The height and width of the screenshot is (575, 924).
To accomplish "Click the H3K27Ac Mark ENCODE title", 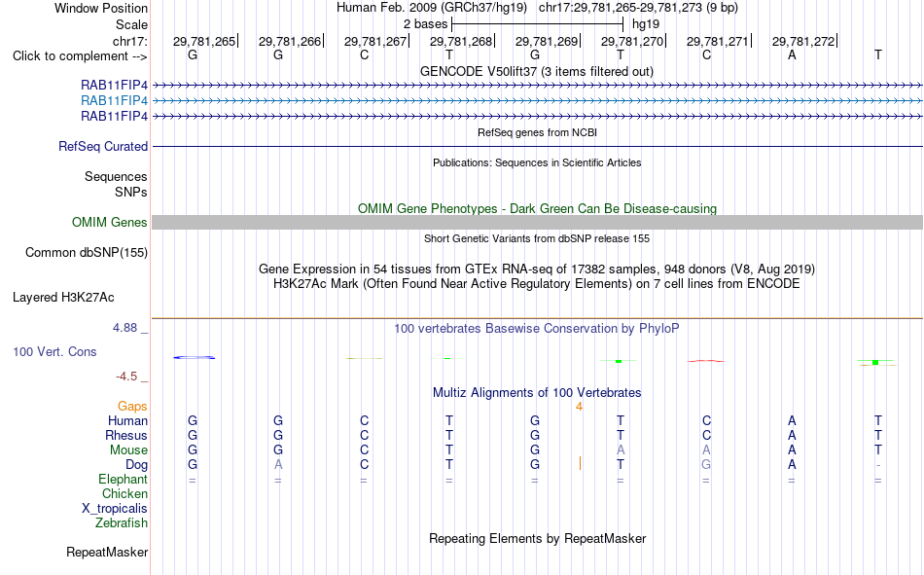I will pos(536,284).
